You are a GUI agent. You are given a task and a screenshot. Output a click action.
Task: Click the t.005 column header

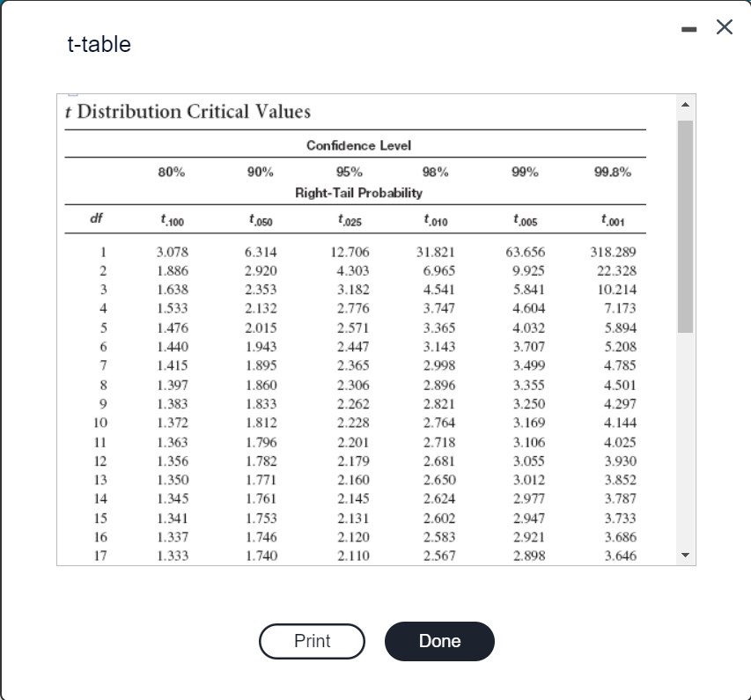526,220
